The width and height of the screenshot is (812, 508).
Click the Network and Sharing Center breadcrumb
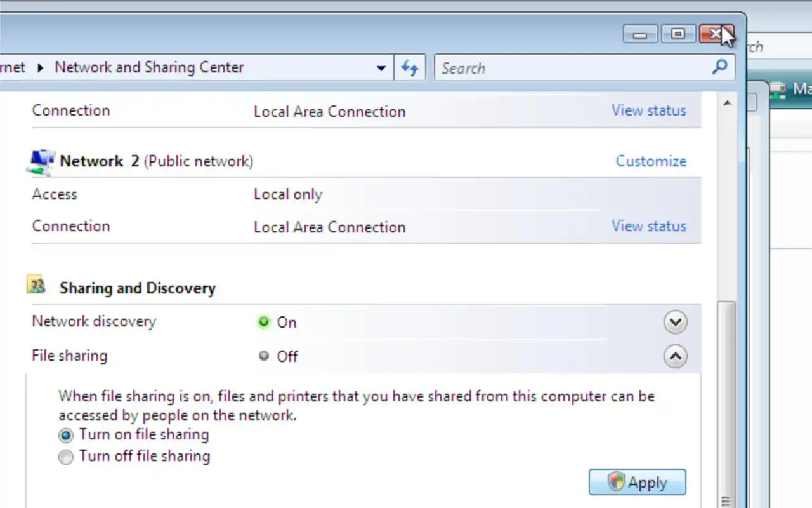tap(149, 67)
